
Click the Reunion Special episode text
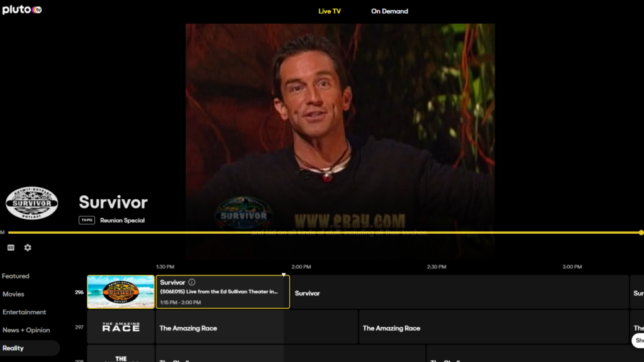pyautogui.click(x=123, y=221)
